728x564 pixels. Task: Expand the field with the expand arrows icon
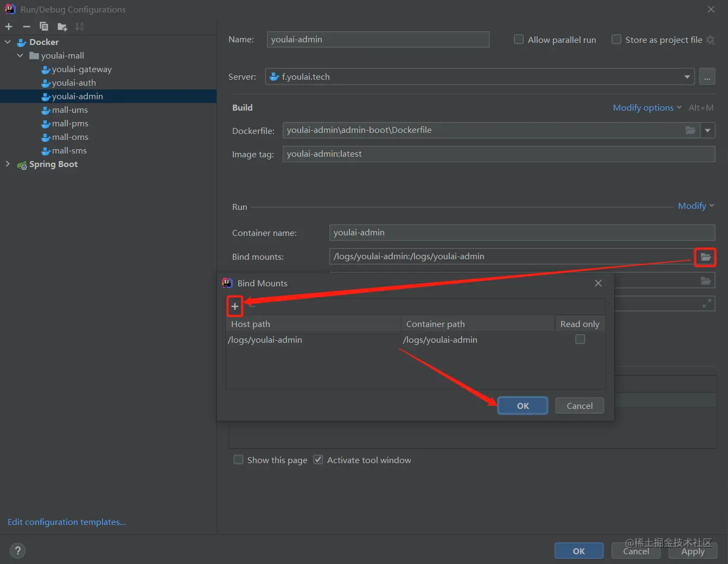(x=707, y=304)
